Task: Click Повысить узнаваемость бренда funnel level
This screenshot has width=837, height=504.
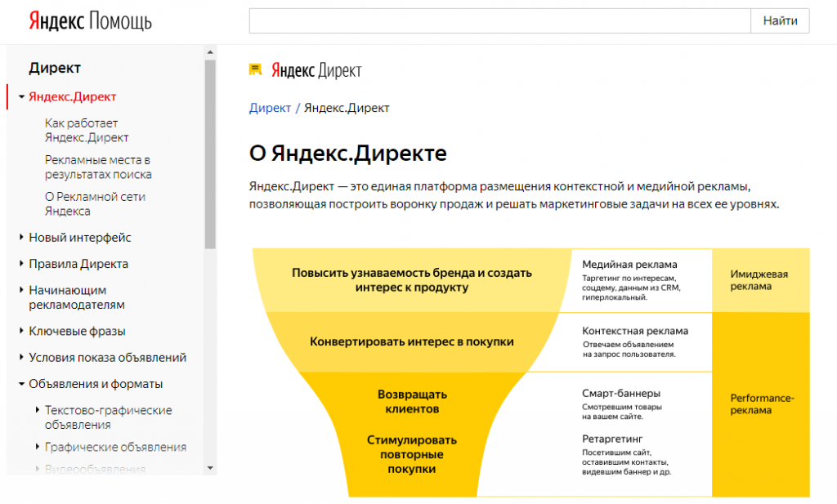Action: pyautogui.click(x=412, y=280)
